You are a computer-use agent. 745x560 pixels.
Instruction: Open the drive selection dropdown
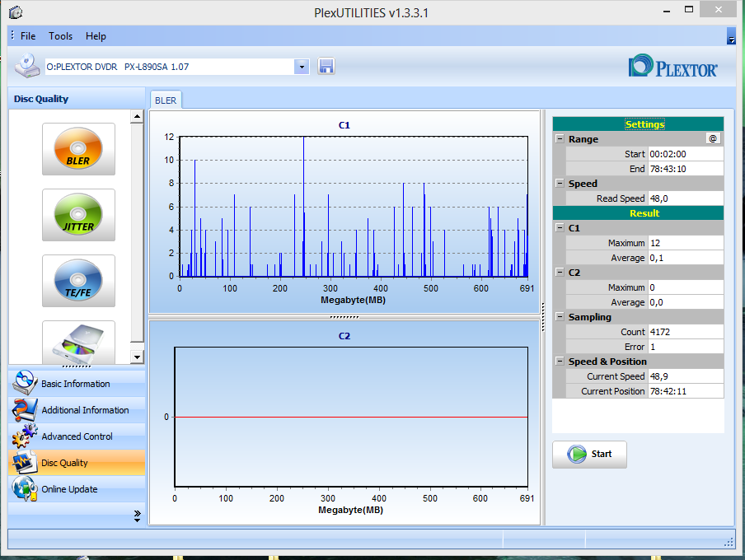302,67
